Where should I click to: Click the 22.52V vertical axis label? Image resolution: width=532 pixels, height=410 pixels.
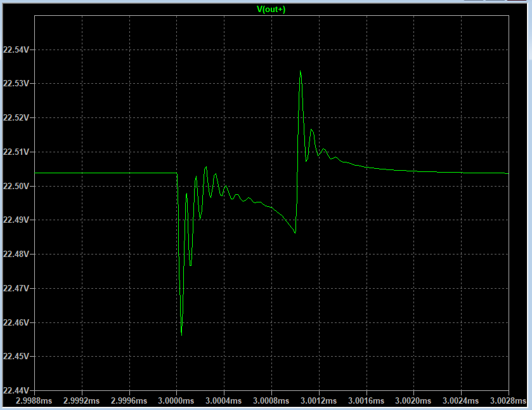pyautogui.click(x=16, y=117)
